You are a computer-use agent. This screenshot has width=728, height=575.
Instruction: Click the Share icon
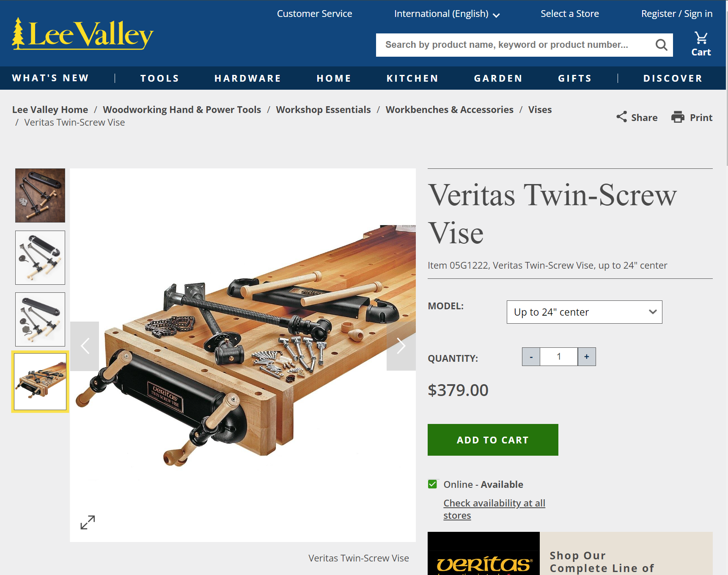pyautogui.click(x=621, y=117)
